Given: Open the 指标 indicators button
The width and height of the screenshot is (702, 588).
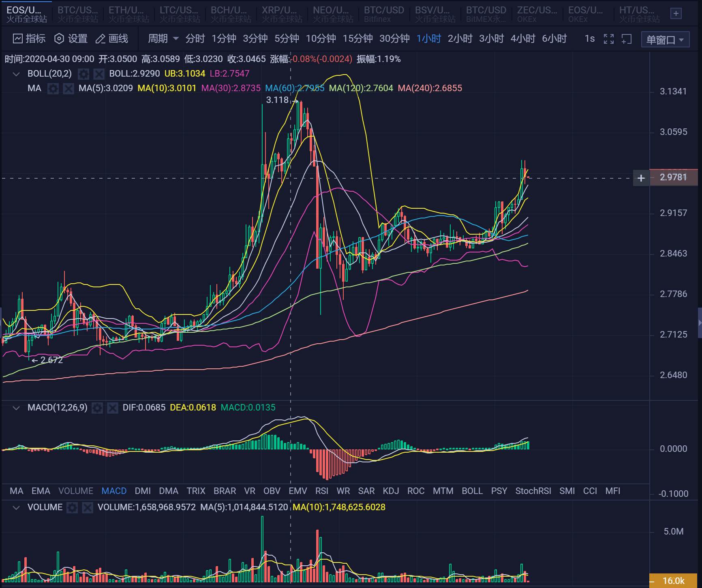Looking at the screenshot, I should [x=29, y=38].
